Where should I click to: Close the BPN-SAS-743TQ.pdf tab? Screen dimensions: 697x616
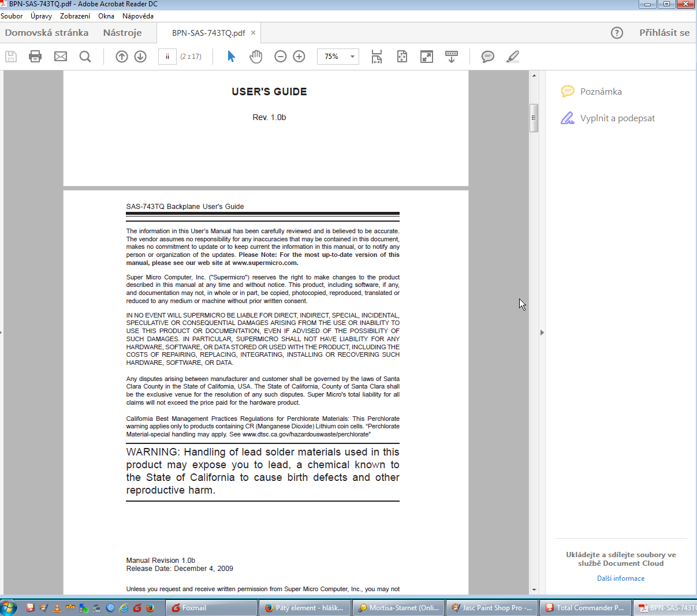[x=253, y=33]
